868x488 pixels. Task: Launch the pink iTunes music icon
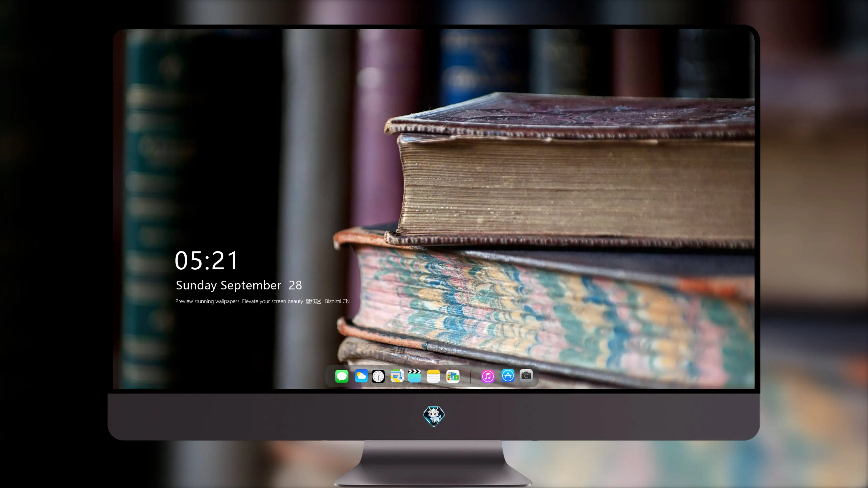pos(488,376)
